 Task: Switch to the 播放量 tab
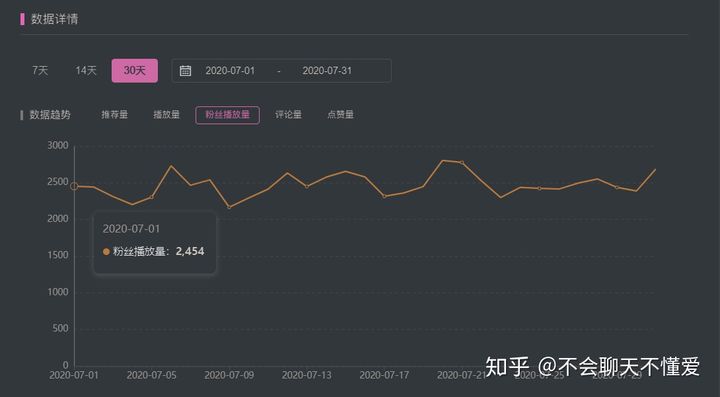pos(166,115)
